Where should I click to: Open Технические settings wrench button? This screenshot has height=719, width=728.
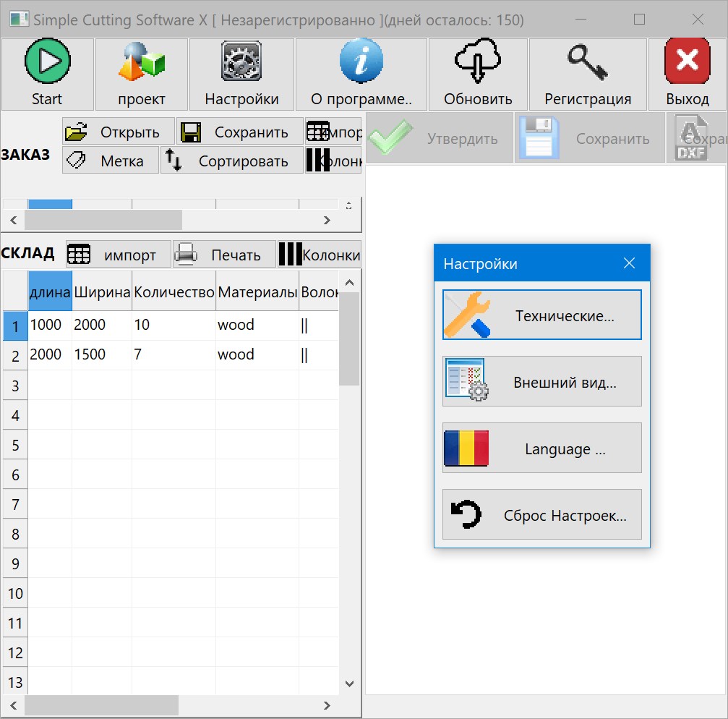coord(541,315)
